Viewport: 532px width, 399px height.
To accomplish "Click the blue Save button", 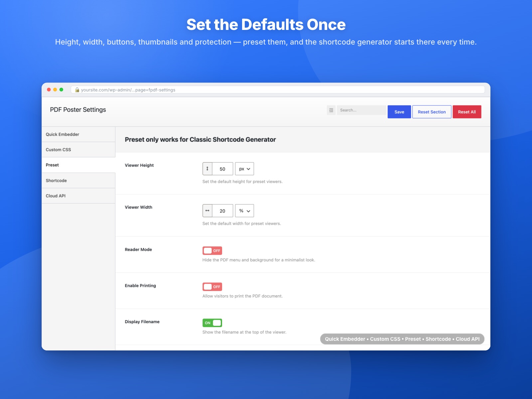I will [x=399, y=112].
